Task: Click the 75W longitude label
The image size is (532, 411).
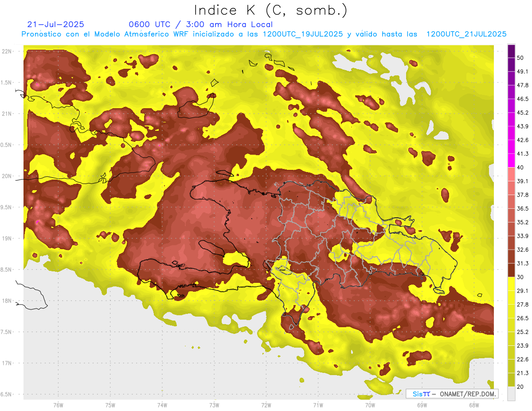Action: [110, 405]
